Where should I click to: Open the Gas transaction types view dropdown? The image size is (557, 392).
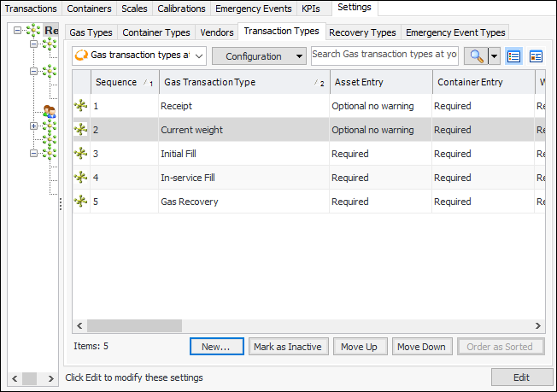pos(139,56)
